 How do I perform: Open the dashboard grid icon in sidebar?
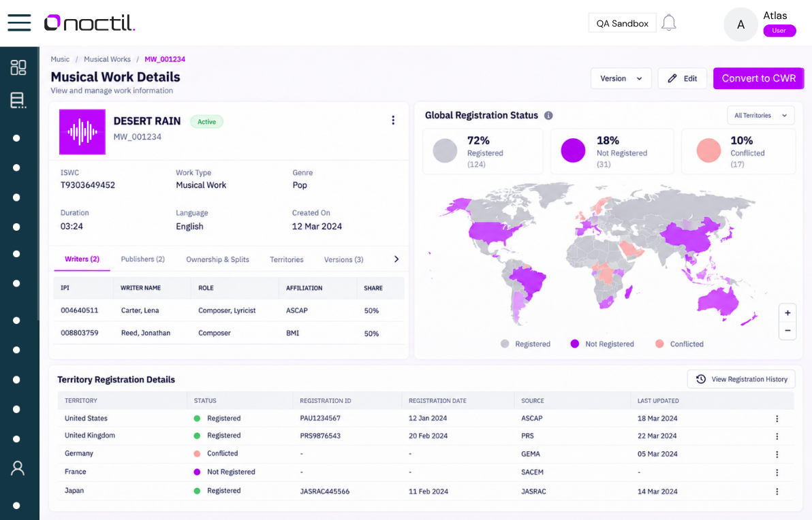click(x=18, y=67)
